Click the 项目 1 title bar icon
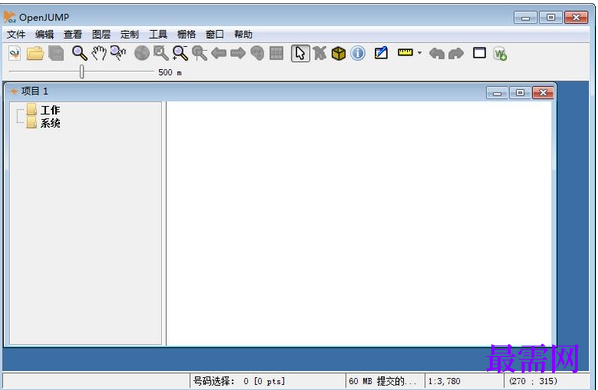 pyautogui.click(x=14, y=91)
